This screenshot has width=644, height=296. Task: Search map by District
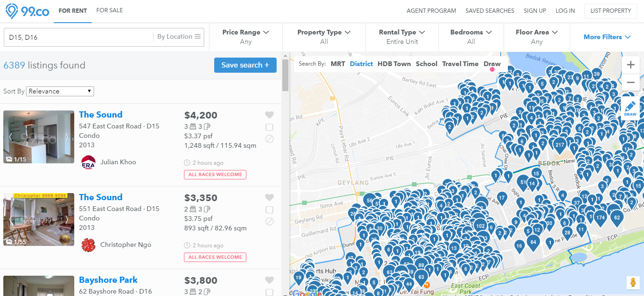361,64
